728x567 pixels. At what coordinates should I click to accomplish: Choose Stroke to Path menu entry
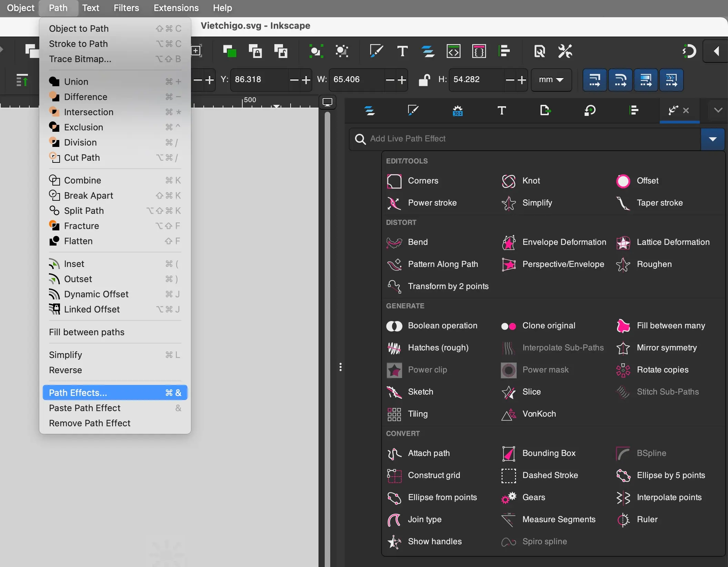(78, 44)
